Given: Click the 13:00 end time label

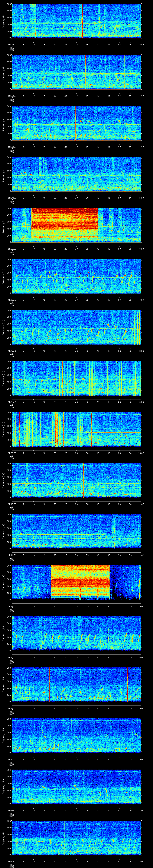Looking at the screenshot, I should tap(141, 606).
